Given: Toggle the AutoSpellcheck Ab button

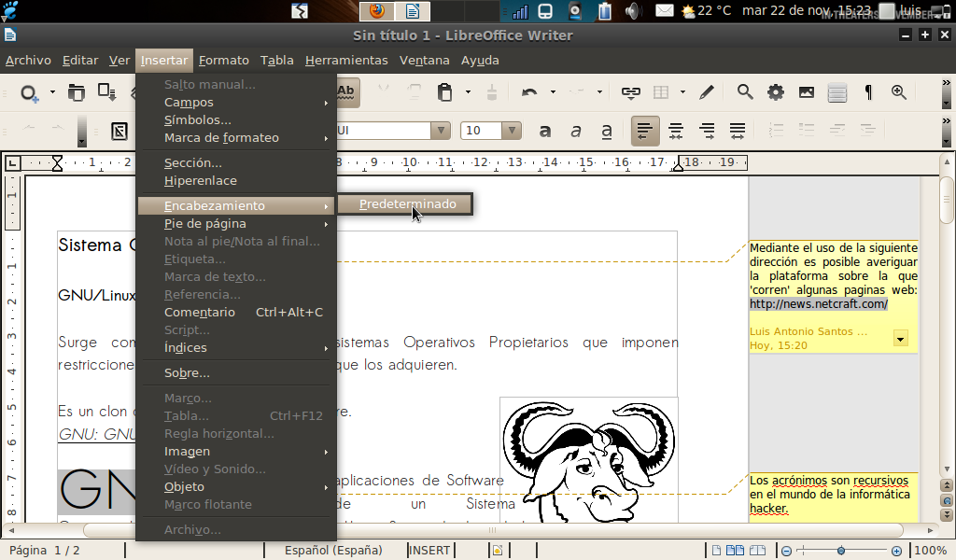Looking at the screenshot, I should (347, 92).
